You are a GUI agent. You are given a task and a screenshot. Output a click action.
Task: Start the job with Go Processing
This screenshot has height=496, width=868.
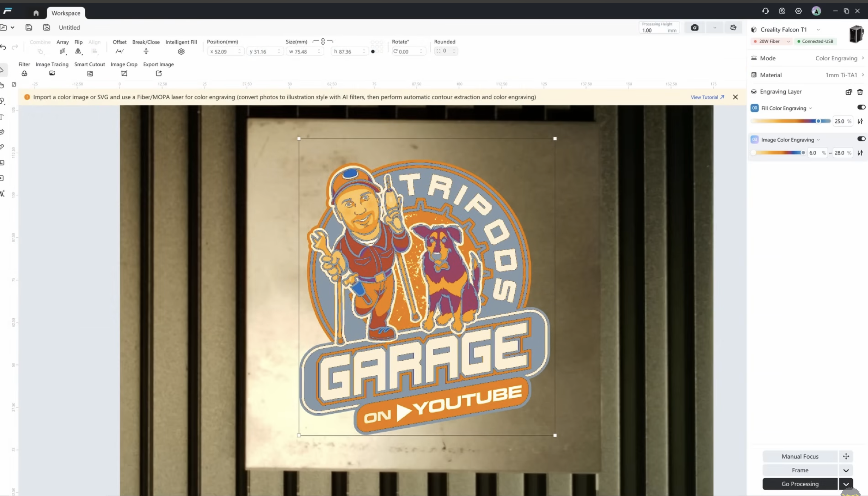800,484
